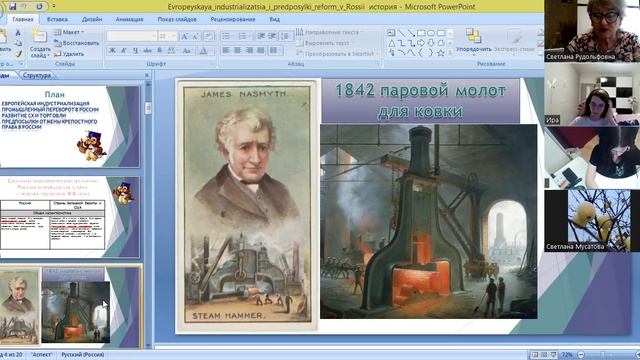Click Выровнять текст button

pyautogui.click(x=324, y=43)
